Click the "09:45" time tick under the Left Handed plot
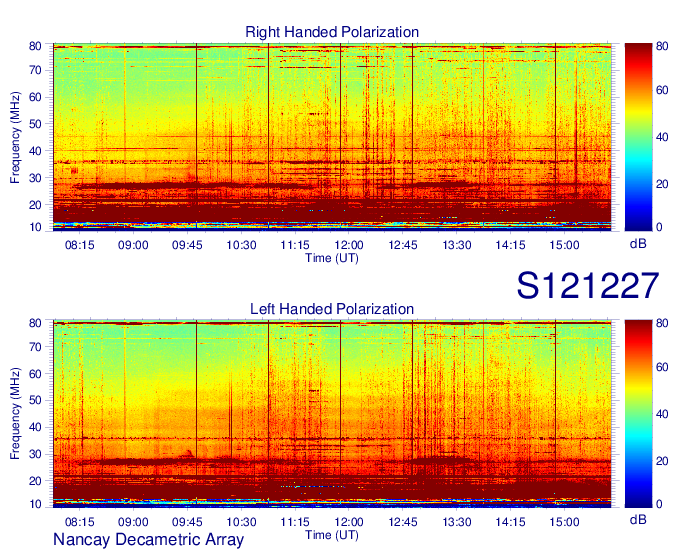680x552 pixels. click(187, 522)
